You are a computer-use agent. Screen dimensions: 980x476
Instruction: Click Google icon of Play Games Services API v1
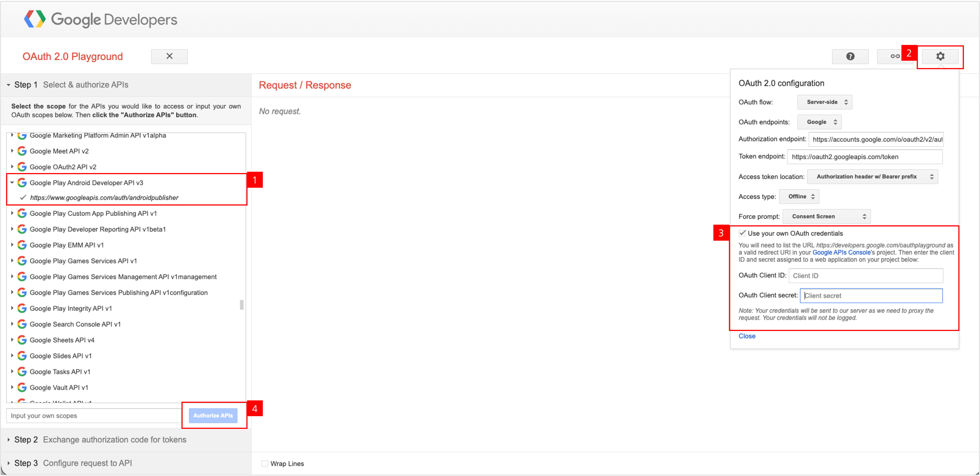[22, 261]
